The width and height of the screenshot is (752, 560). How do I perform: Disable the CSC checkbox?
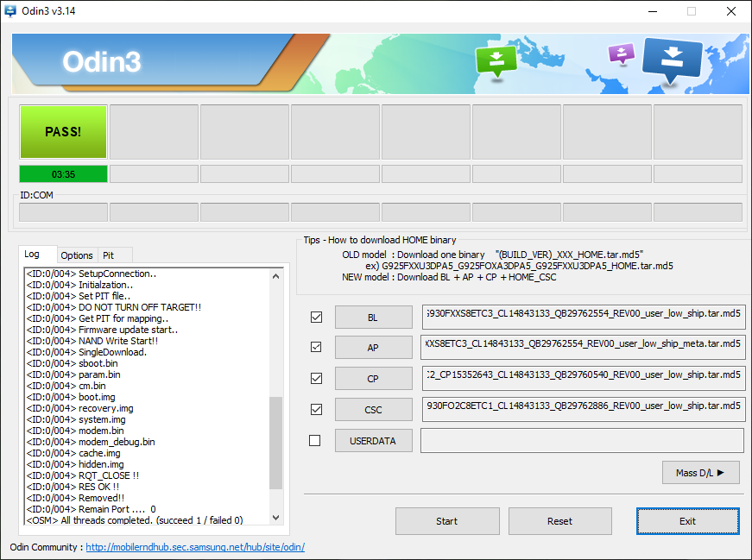pos(316,409)
